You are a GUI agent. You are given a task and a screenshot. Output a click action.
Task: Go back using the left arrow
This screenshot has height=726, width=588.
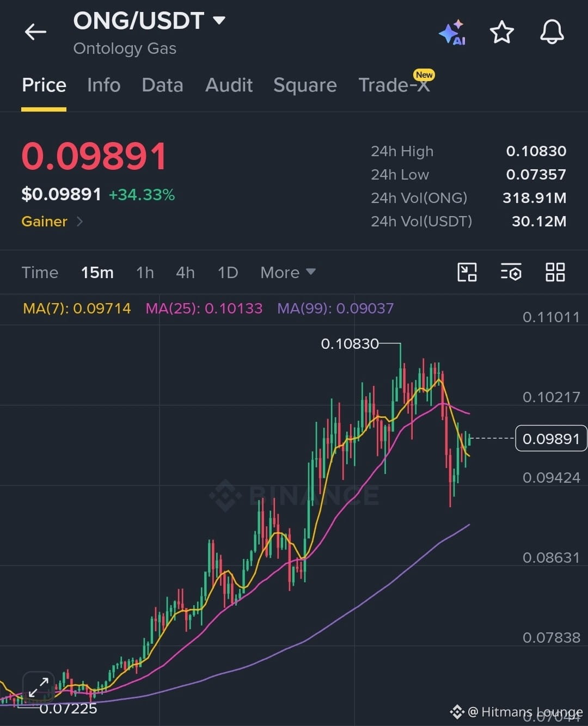[35, 32]
